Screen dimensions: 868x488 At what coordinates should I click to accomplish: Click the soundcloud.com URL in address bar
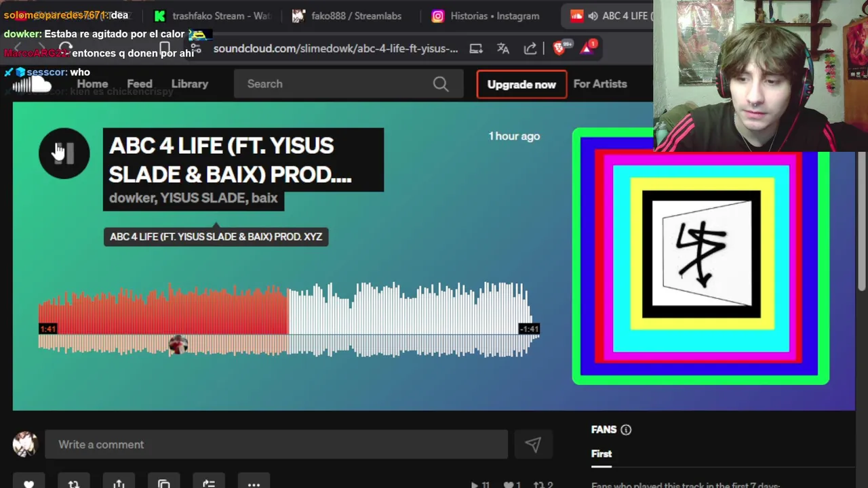[x=336, y=49]
